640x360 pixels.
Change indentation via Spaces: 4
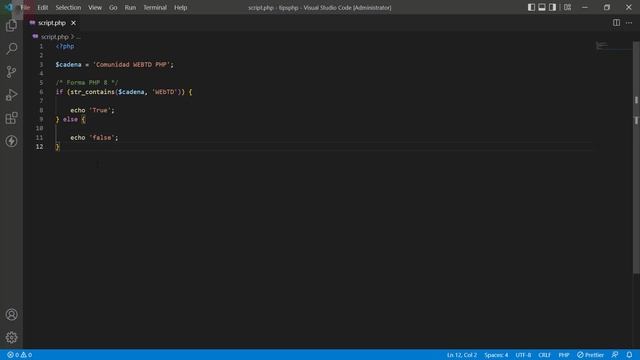(496, 355)
